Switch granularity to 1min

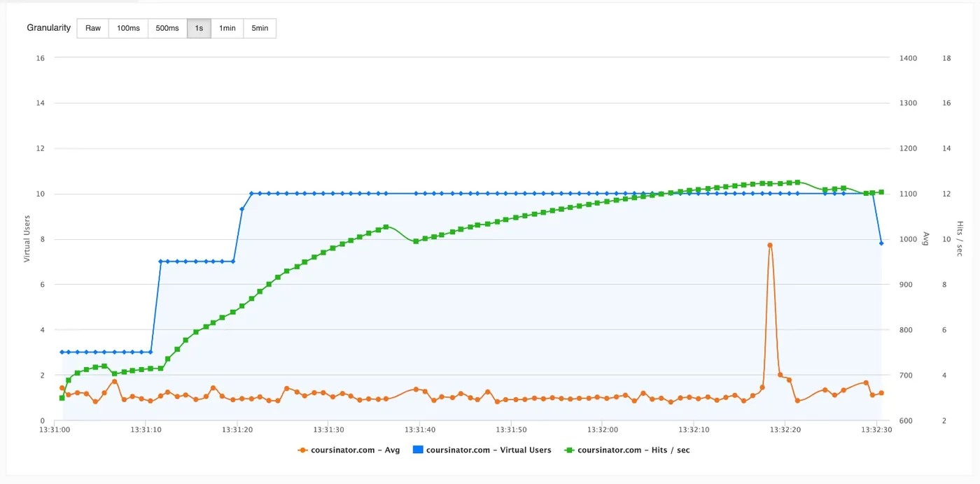227,28
